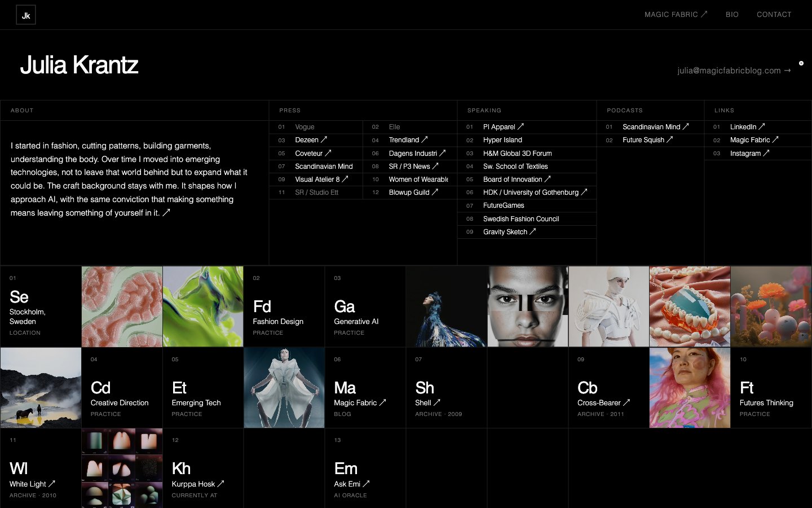Open the Bio page
Image resolution: width=812 pixels, height=508 pixels.
(732, 15)
